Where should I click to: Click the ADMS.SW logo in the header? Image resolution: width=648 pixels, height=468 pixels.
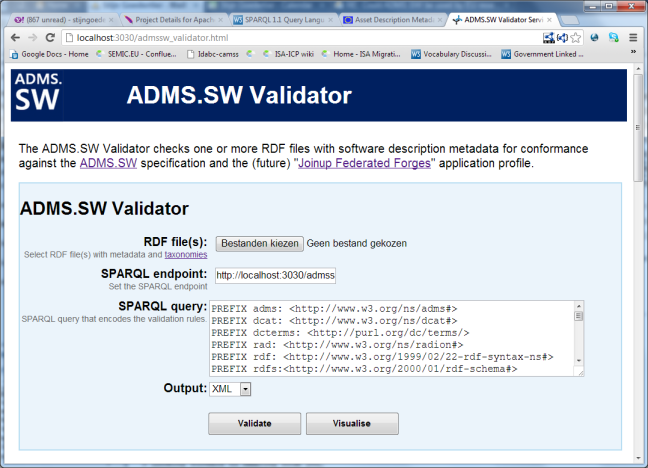38,95
